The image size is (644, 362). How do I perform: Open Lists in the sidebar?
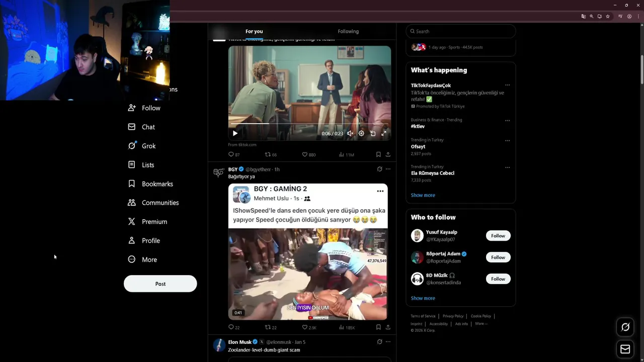pos(141,165)
